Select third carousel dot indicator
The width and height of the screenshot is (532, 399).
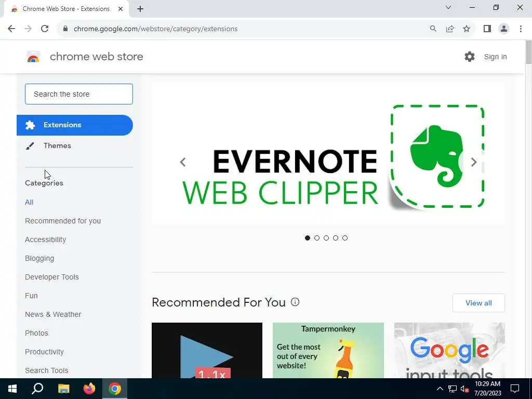[x=326, y=238]
